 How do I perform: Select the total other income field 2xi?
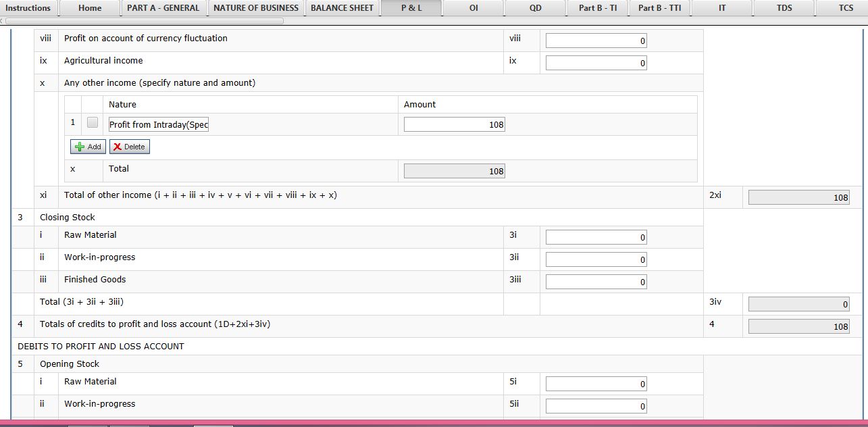799,197
